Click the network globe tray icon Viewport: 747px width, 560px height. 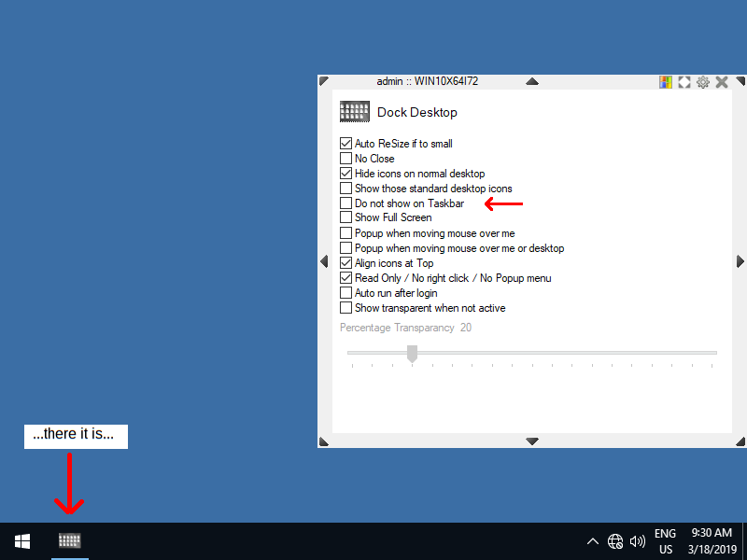coord(615,541)
